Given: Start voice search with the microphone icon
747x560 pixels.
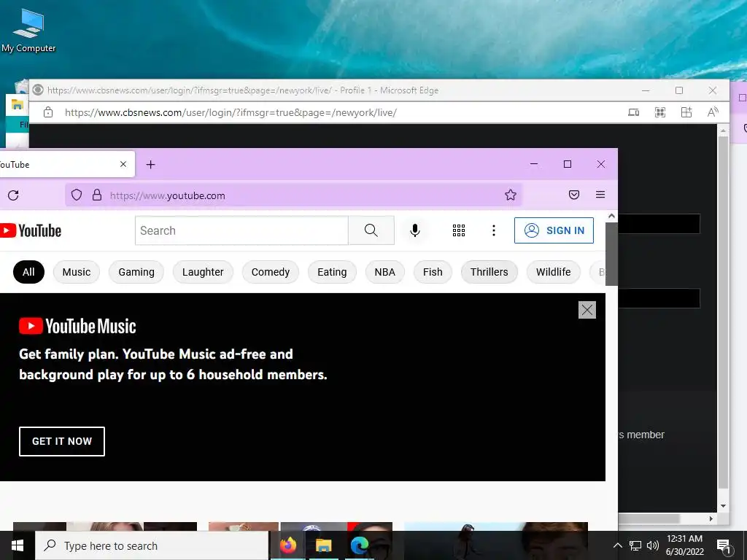Looking at the screenshot, I should pos(415,230).
